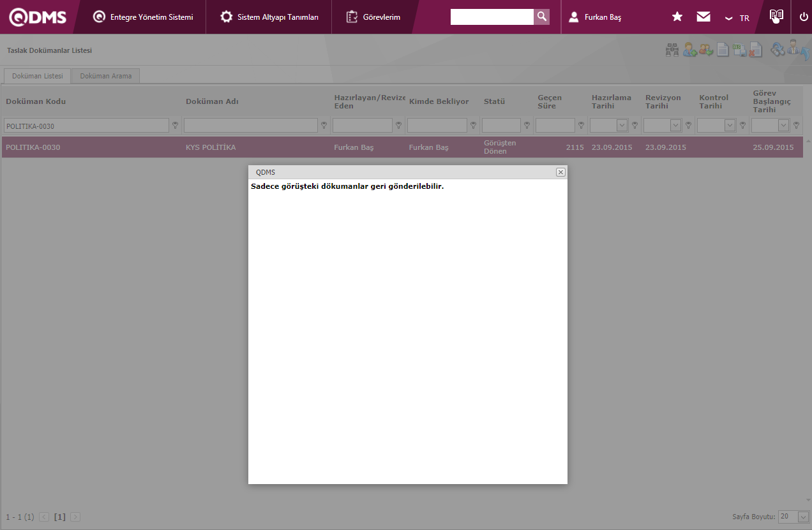
Task: Close the QDMS message dialog
Action: tap(560, 172)
